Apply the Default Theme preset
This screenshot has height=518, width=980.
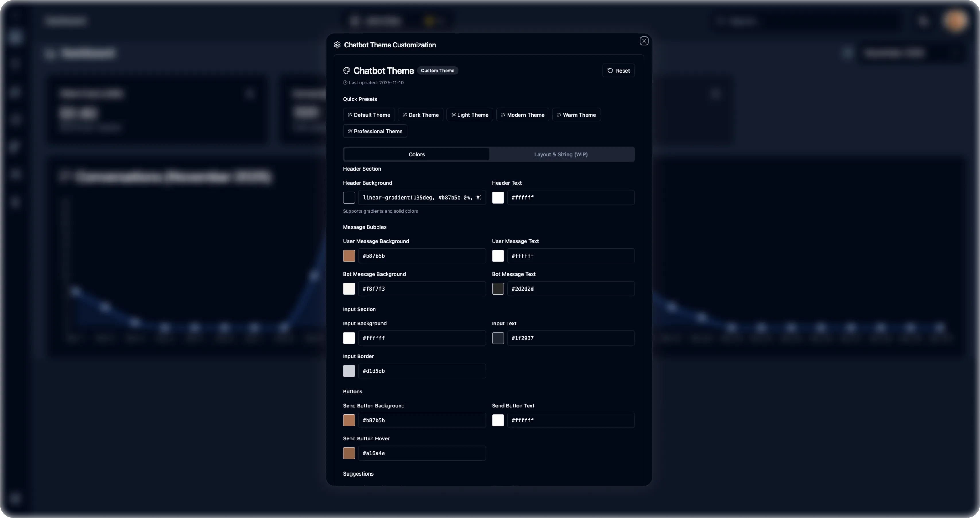pos(368,115)
